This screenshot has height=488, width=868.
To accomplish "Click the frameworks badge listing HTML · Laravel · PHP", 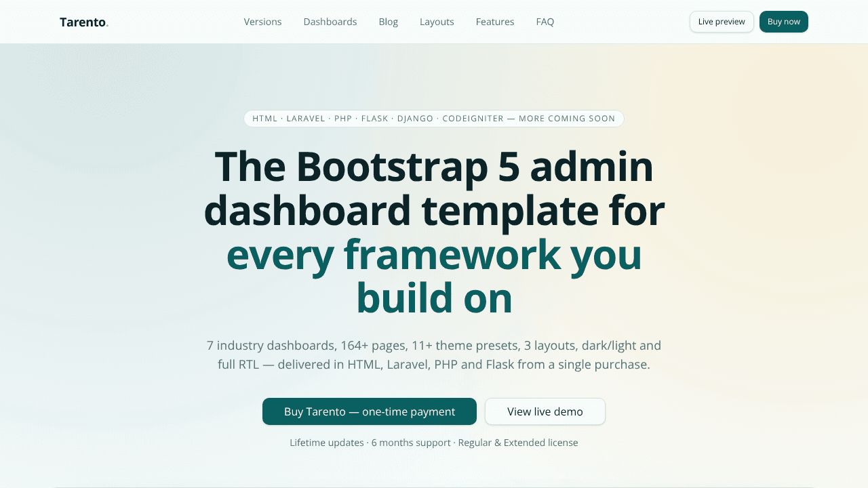I will pos(434,119).
